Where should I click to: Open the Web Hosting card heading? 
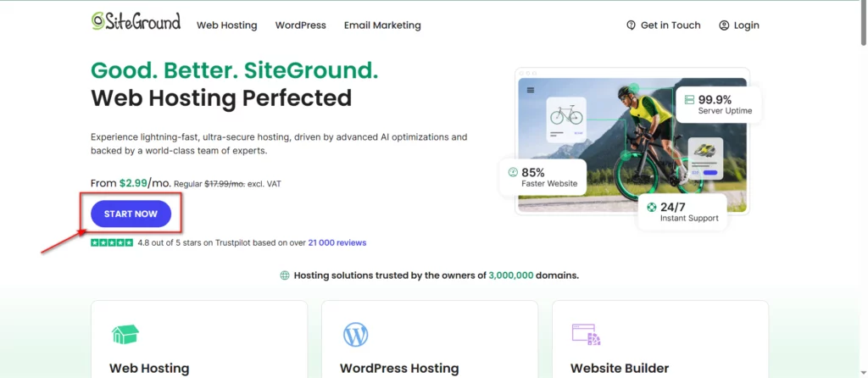pyautogui.click(x=149, y=368)
